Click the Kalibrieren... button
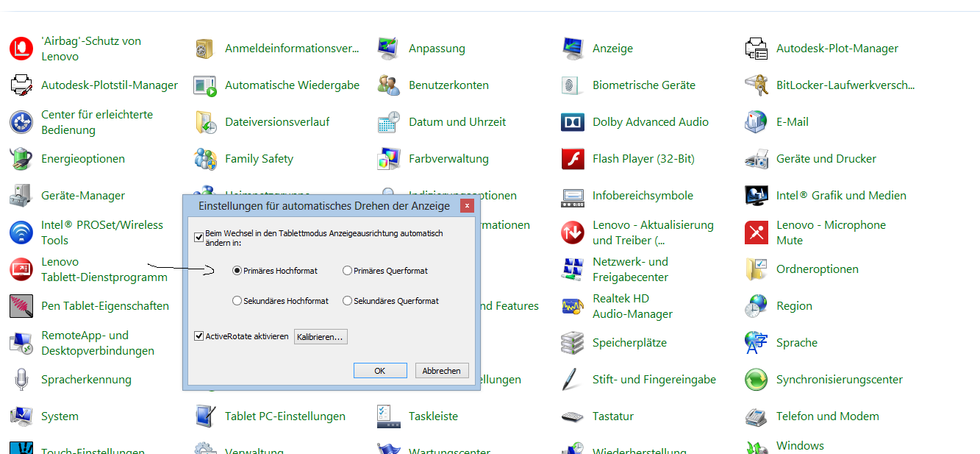The height and width of the screenshot is (454, 980). pos(321,337)
